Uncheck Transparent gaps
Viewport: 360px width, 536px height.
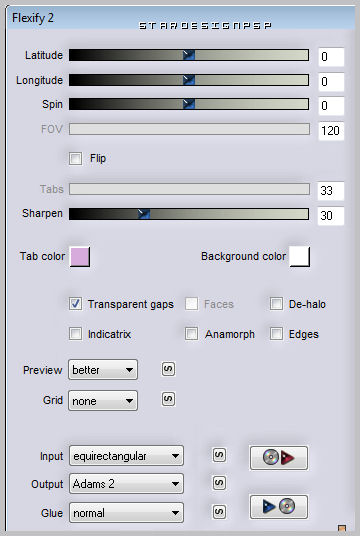pyautogui.click(x=75, y=304)
